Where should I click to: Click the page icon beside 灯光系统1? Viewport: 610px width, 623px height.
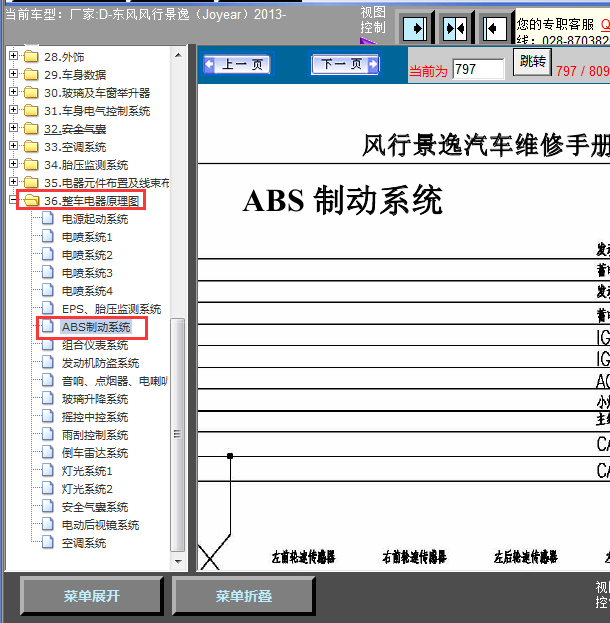48,470
